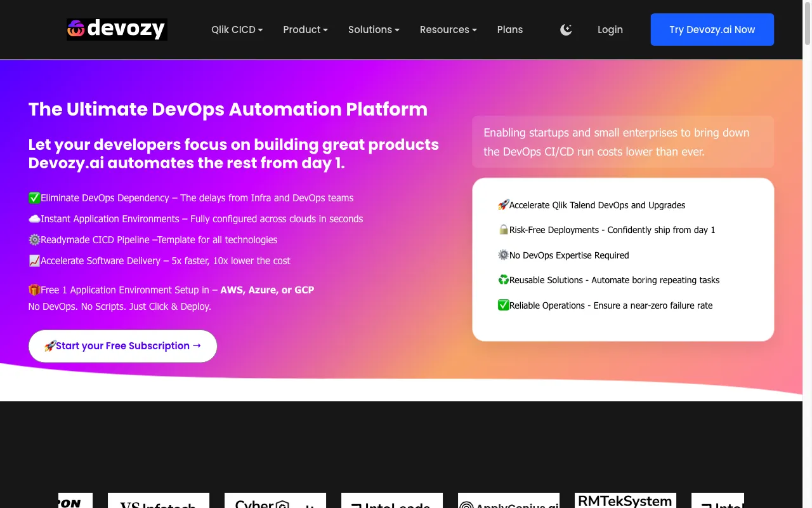Click the VS Infotech partner logo
Viewport: 812px width, 508px height.
tap(159, 500)
